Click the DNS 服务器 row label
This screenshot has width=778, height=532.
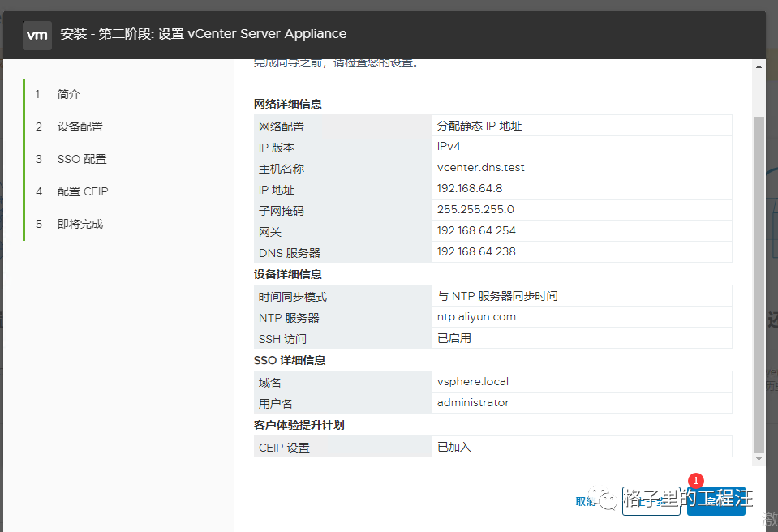click(x=290, y=253)
